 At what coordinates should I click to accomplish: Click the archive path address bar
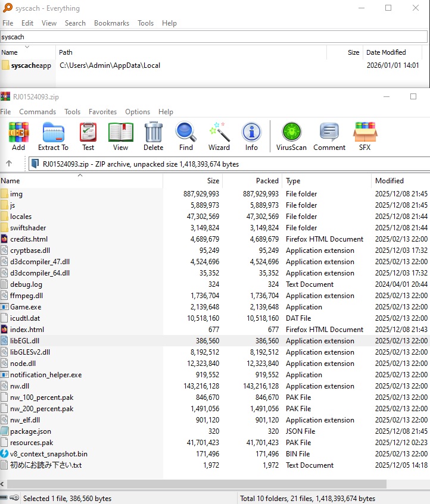click(229, 164)
